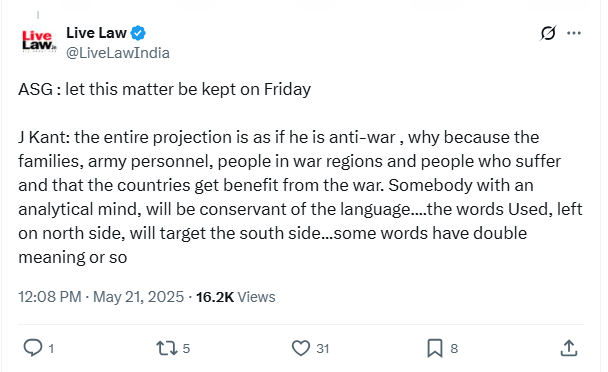
Task: Open the @LiveLawIndia handle link
Action: coord(118,53)
